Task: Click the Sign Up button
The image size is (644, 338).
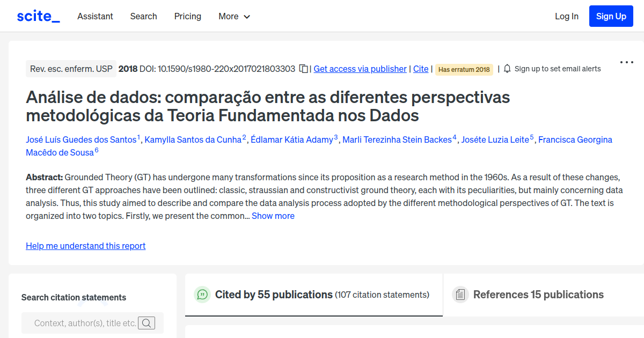Action: point(611,16)
